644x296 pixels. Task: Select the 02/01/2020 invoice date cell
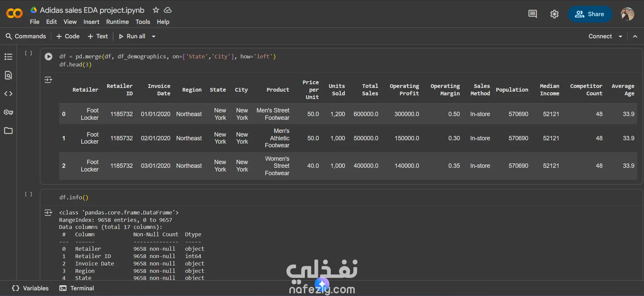click(155, 138)
